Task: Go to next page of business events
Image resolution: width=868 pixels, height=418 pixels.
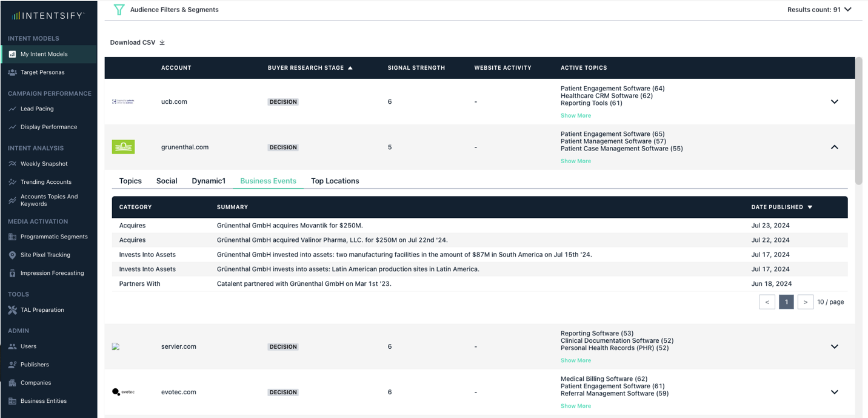Action: [x=805, y=302]
